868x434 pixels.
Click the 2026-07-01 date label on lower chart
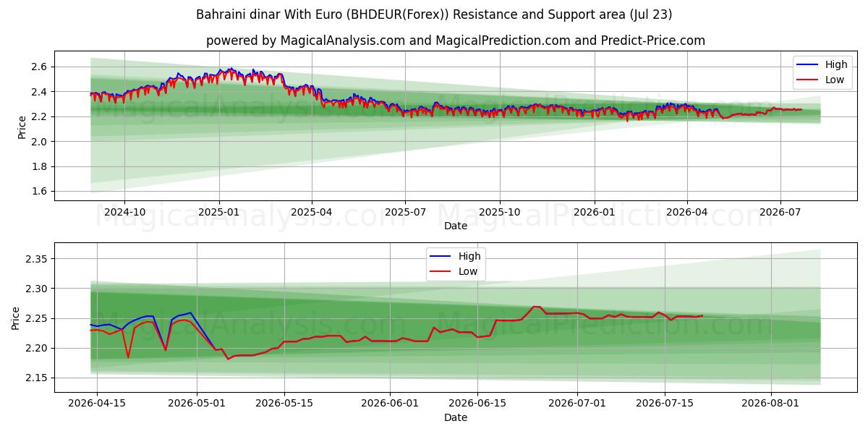tap(577, 404)
